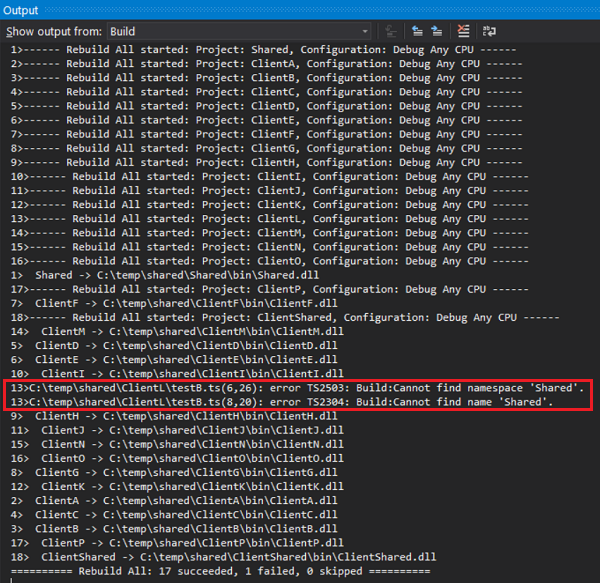Viewport: 600px width, 583px height.
Task: Select Rebuild started line for Project ClientO
Action: coord(269,261)
